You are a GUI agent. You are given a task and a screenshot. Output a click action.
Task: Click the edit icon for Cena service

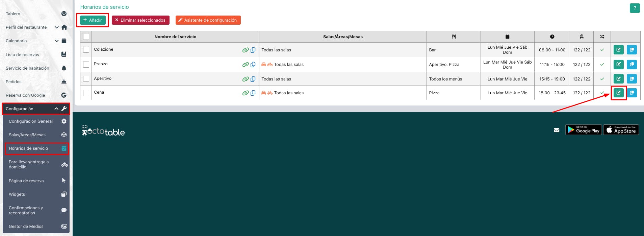point(618,93)
